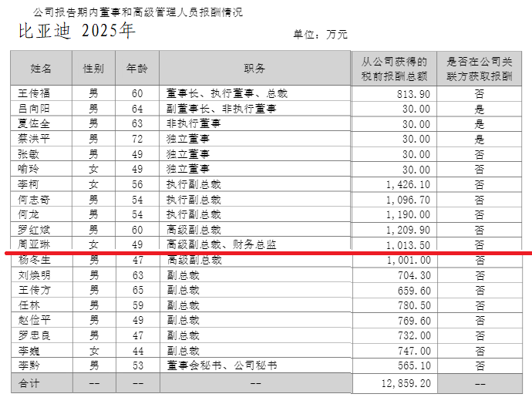This screenshot has height=404, width=532.
Task: Click the column header 性别
Action: pos(93,69)
